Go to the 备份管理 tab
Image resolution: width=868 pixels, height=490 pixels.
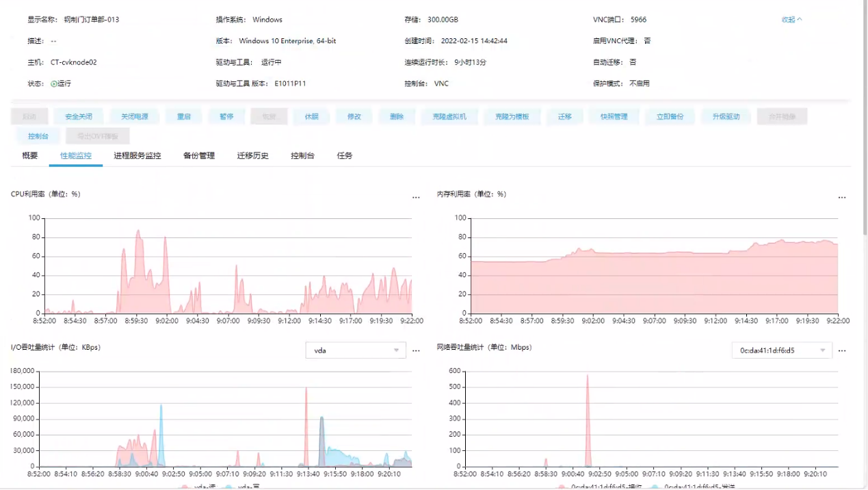coord(199,155)
